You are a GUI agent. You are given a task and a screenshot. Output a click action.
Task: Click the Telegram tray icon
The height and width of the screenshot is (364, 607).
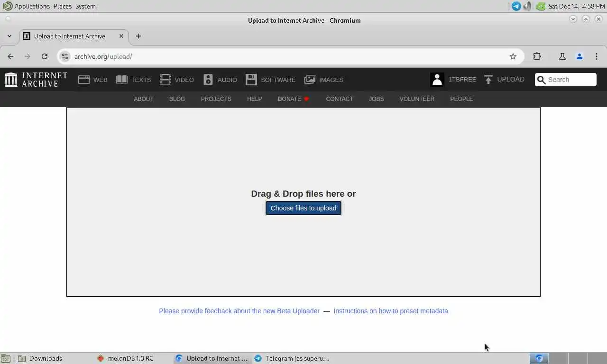pyautogui.click(x=516, y=6)
